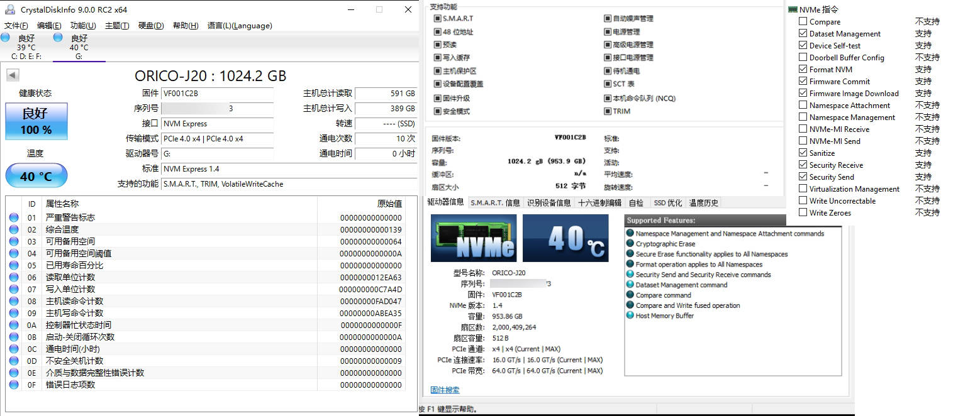The image size is (980, 416).
Task: Select the C: D: E: F: disk status orb
Action: pyautogui.click(x=5, y=38)
